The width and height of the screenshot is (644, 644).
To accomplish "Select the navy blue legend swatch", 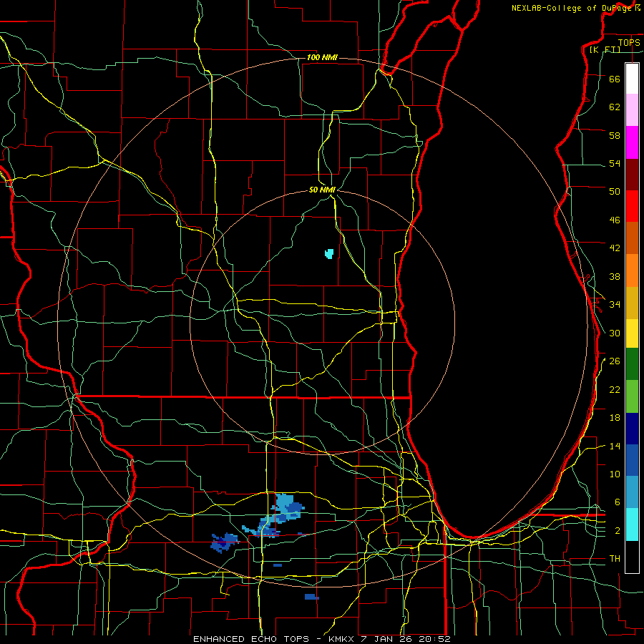I will [632, 429].
